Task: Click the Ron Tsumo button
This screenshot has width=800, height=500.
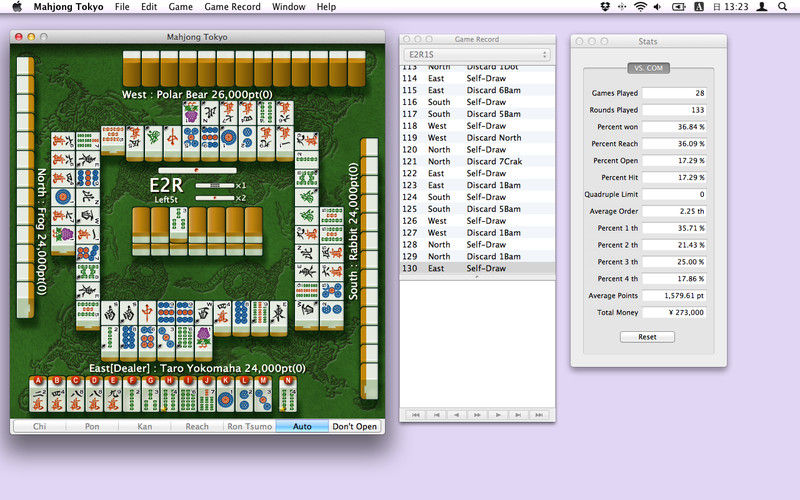Action: (249, 426)
